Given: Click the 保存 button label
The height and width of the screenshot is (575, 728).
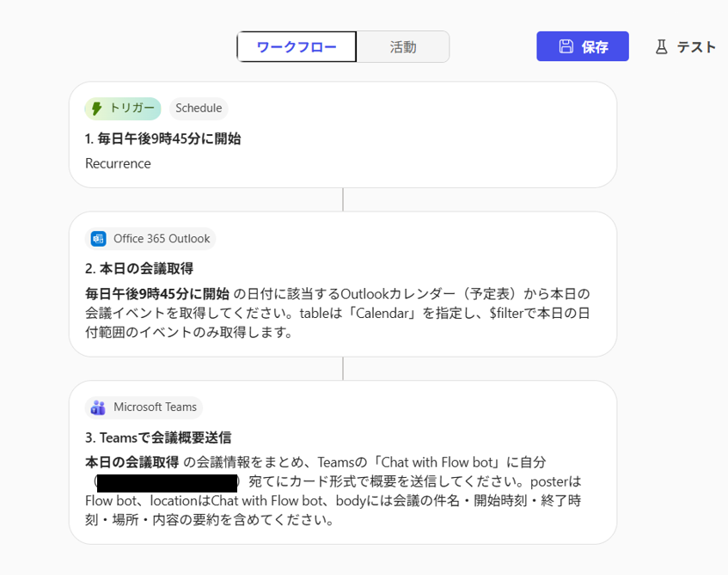Looking at the screenshot, I should (x=595, y=47).
